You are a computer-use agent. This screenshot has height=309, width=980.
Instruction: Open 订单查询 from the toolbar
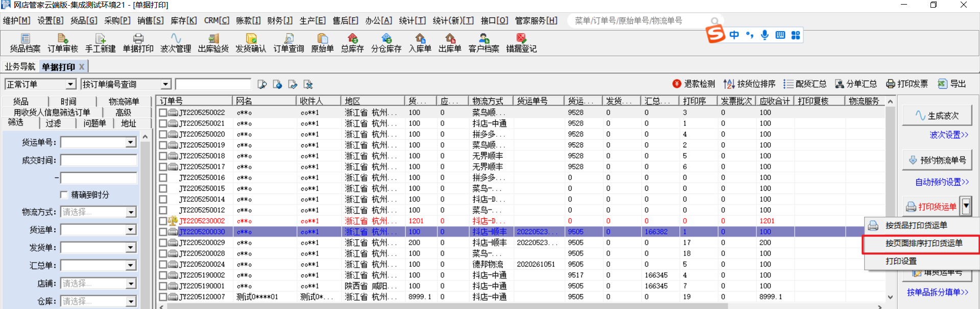tap(289, 43)
